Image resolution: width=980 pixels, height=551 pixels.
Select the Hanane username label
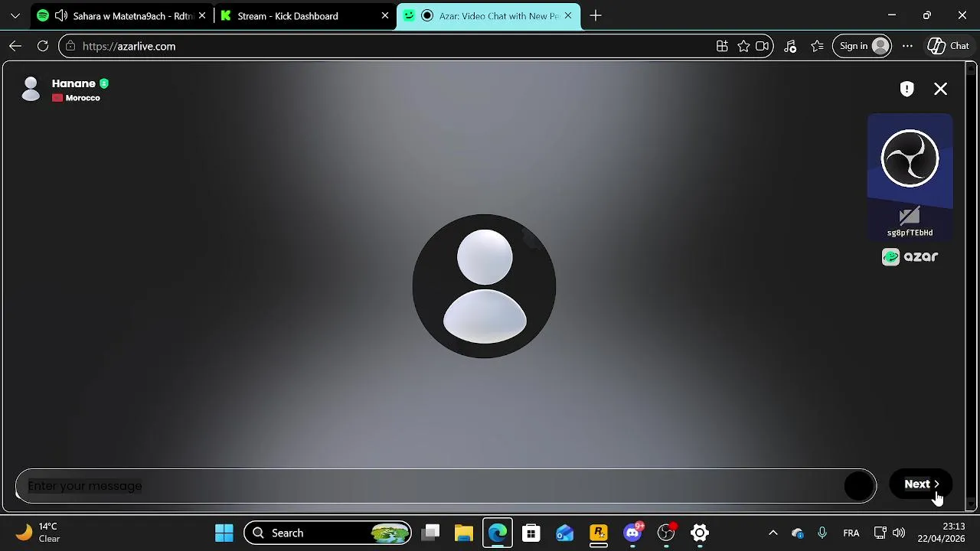(73, 83)
